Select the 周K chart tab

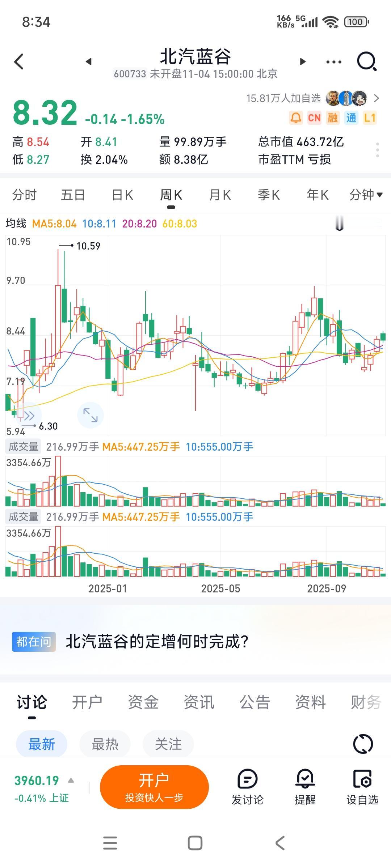pyautogui.click(x=171, y=195)
